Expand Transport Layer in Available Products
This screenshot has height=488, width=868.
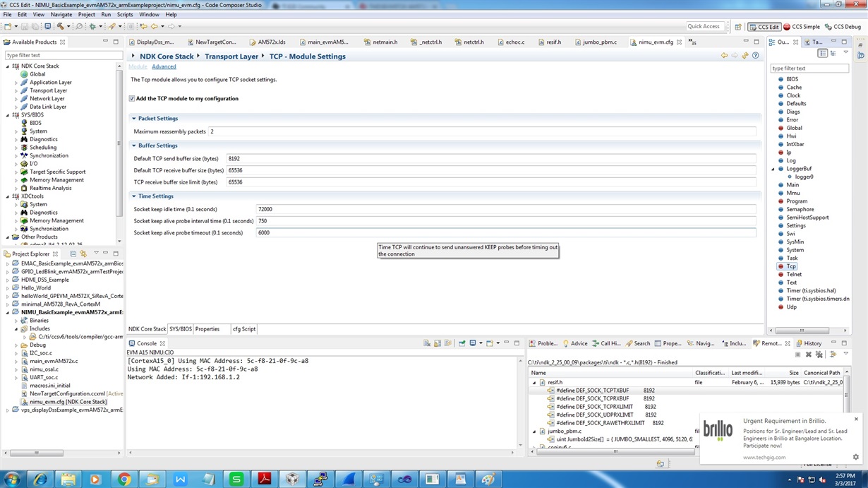pos(16,90)
